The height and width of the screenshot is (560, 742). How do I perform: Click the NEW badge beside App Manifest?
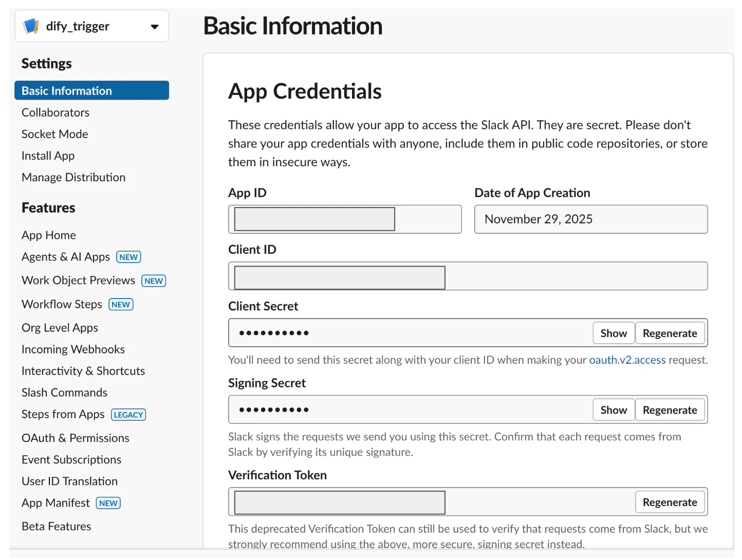pyautogui.click(x=108, y=503)
